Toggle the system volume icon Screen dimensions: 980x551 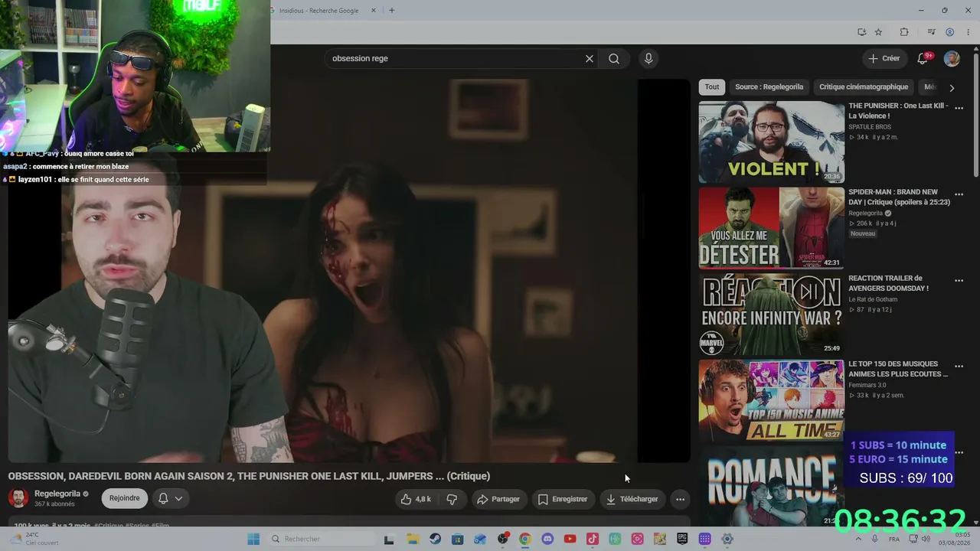(926, 539)
